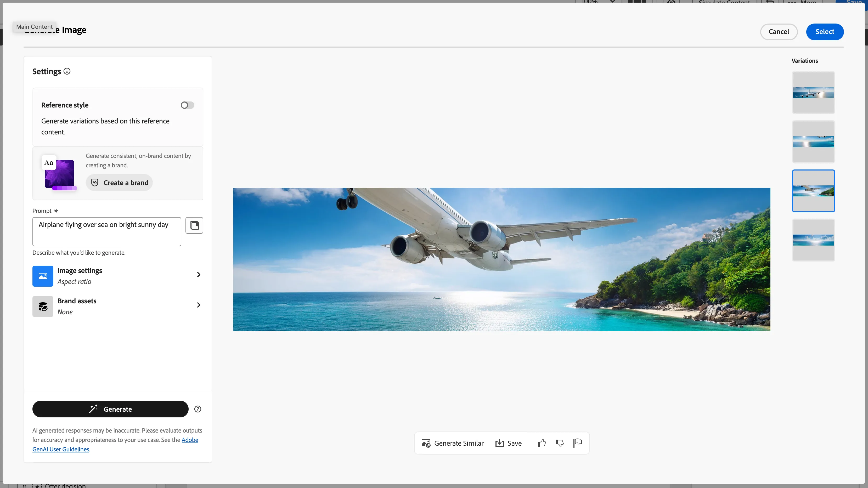Viewport: 868px width, 488px height.
Task: Click Generate Similar button
Action: click(453, 443)
